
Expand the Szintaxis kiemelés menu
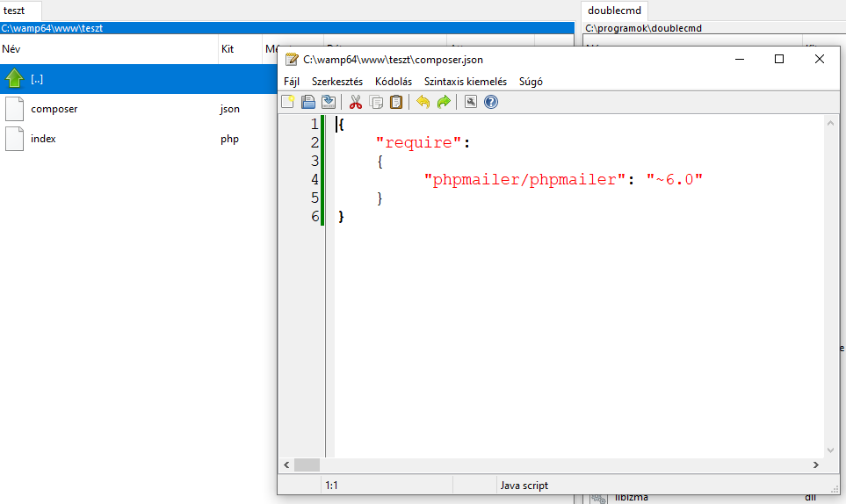tap(466, 82)
